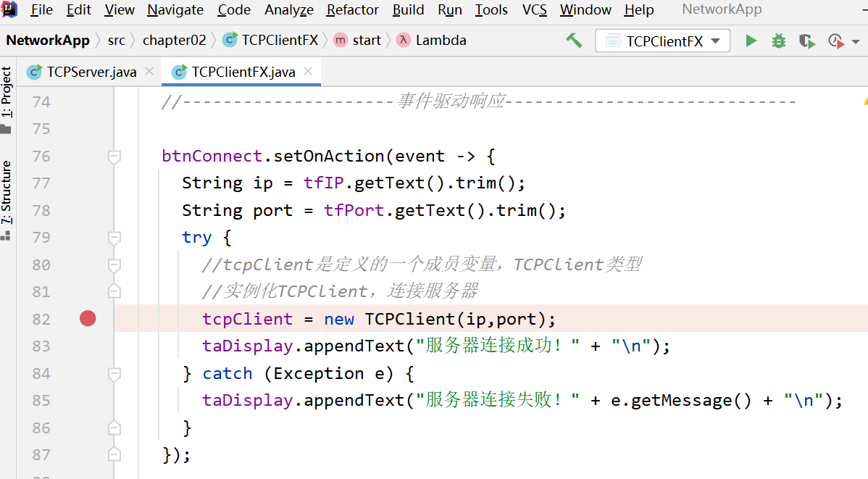Viewport: 868px width, 479px height.
Task: Run TCPClientFX with green play button
Action: (751, 41)
